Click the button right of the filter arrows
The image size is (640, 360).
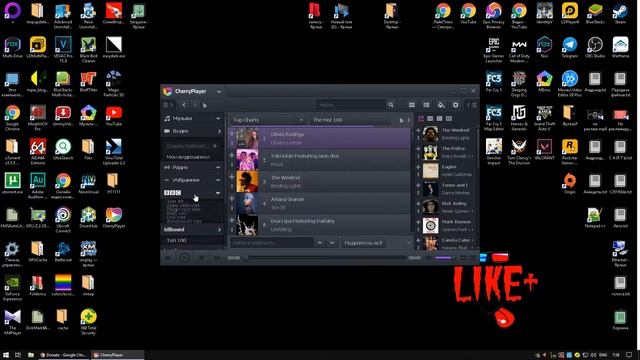363,243
